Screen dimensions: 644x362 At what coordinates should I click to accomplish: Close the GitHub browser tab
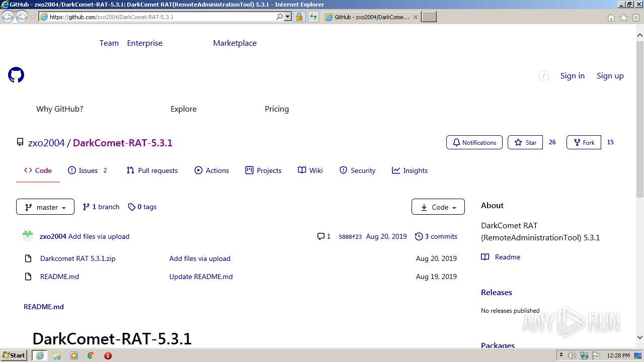point(415,17)
